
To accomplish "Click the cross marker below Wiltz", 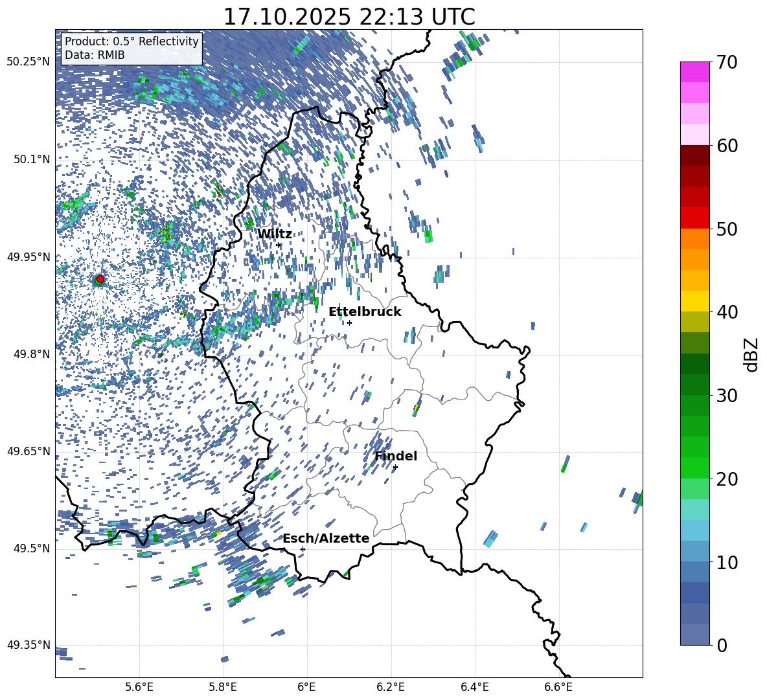I will (279, 245).
